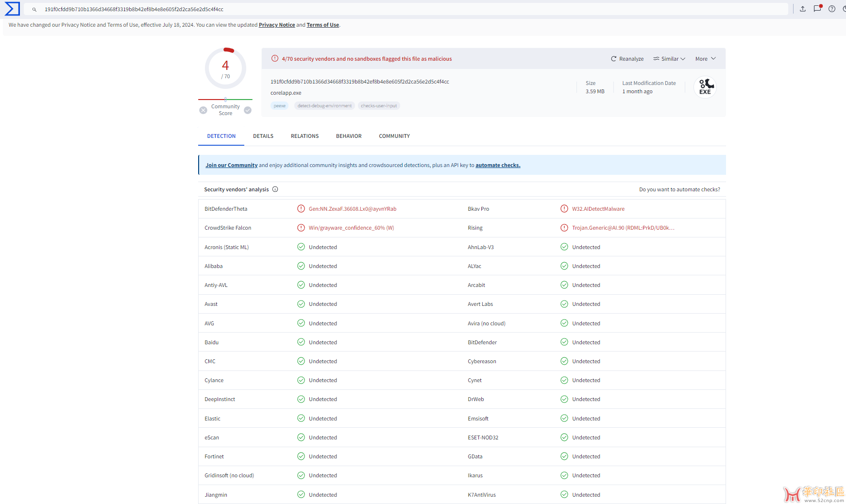Open the help question mark icon
The image size is (846, 504).
tap(832, 9)
